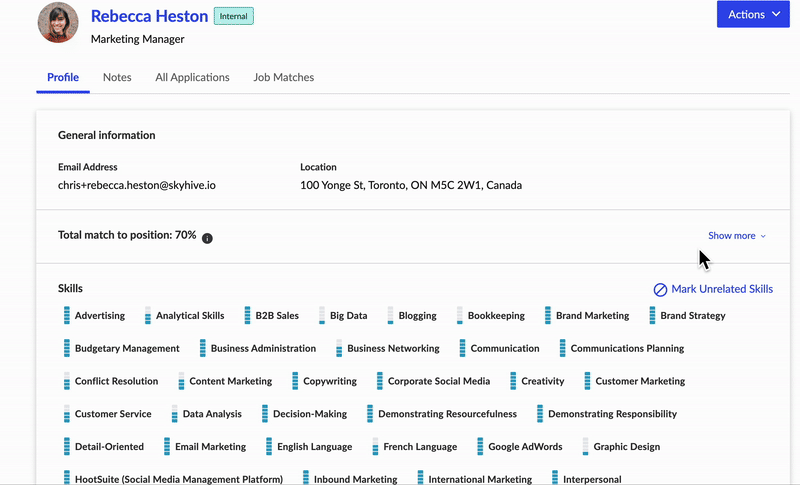Click the International Marketing skill text
The image size is (800, 485).
(x=480, y=479)
